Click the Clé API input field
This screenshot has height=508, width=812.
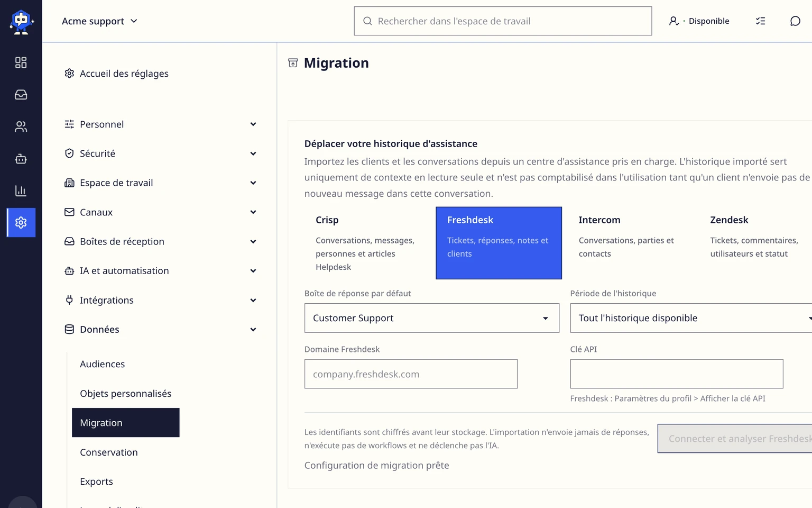[677, 374]
